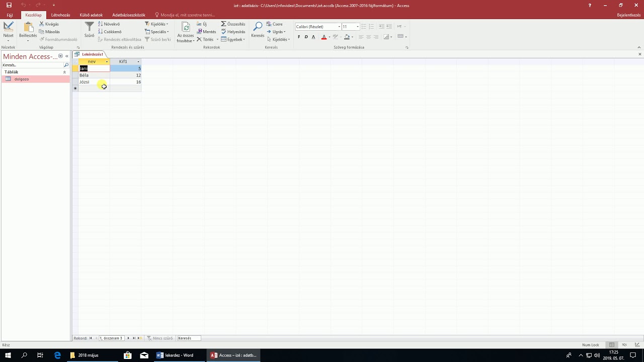Screen dimensions: 644x362
Task: Click the background fill color bucket
Action: pyautogui.click(x=347, y=37)
